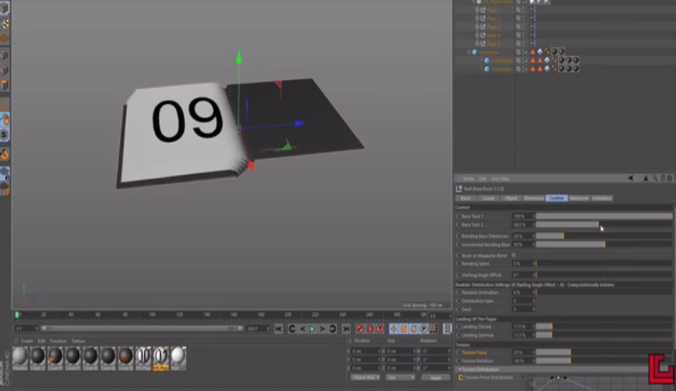Switch to the Animation tab
The width and height of the screenshot is (676, 391).
pyautogui.click(x=601, y=198)
